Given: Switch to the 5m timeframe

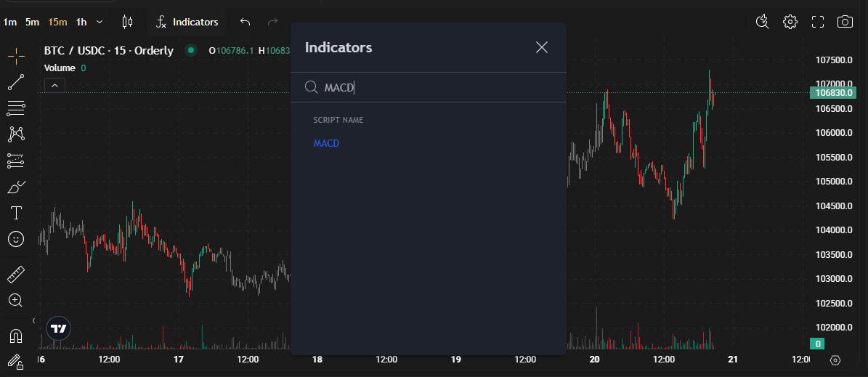Looking at the screenshot, I should coord(32,22).
